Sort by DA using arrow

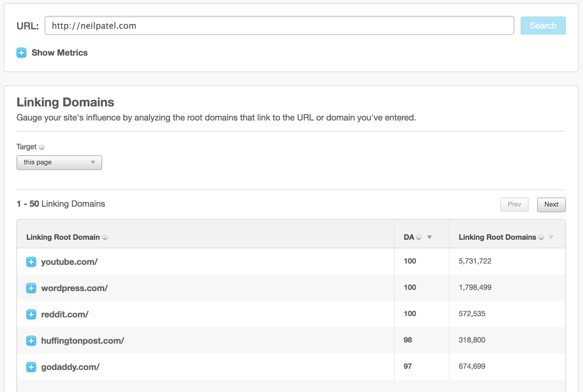[x=430, y=237]
